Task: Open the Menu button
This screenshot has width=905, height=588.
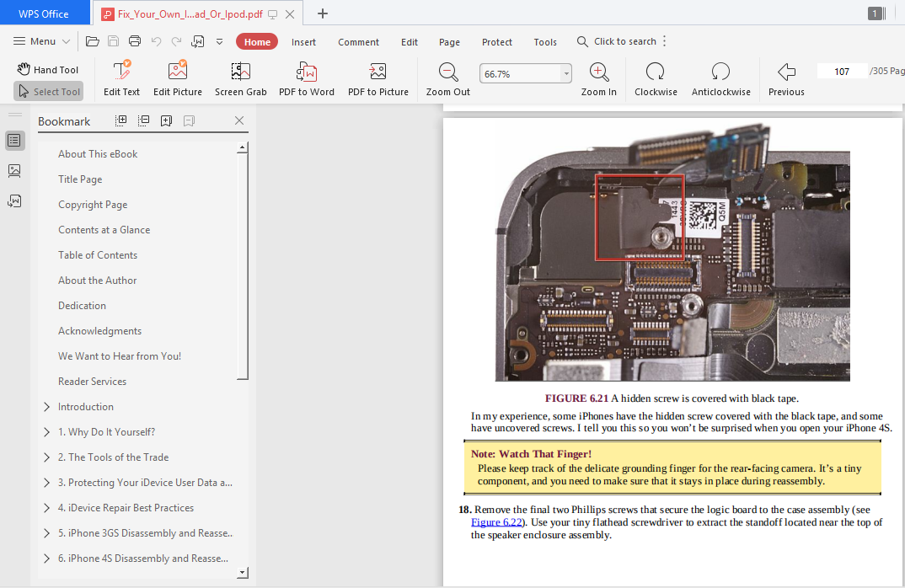Action: pos(41,41)
